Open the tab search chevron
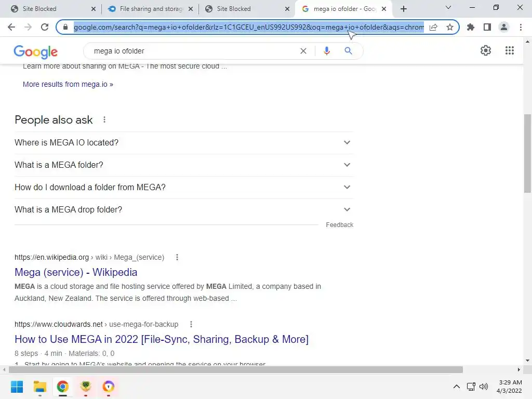The height and width of the screenshot is (399, 532). [448, 7]
